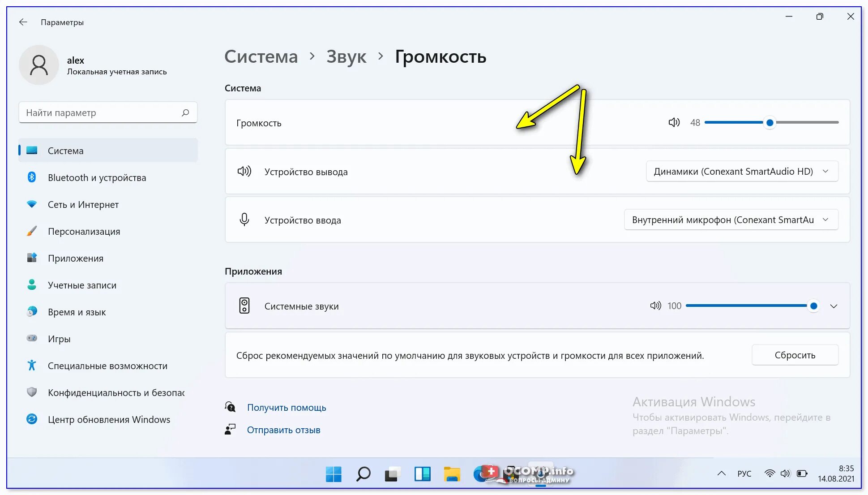Open clock and date 8:35
Image resolution: width=868 pixels, height=495 pixels.
point(836,473)
